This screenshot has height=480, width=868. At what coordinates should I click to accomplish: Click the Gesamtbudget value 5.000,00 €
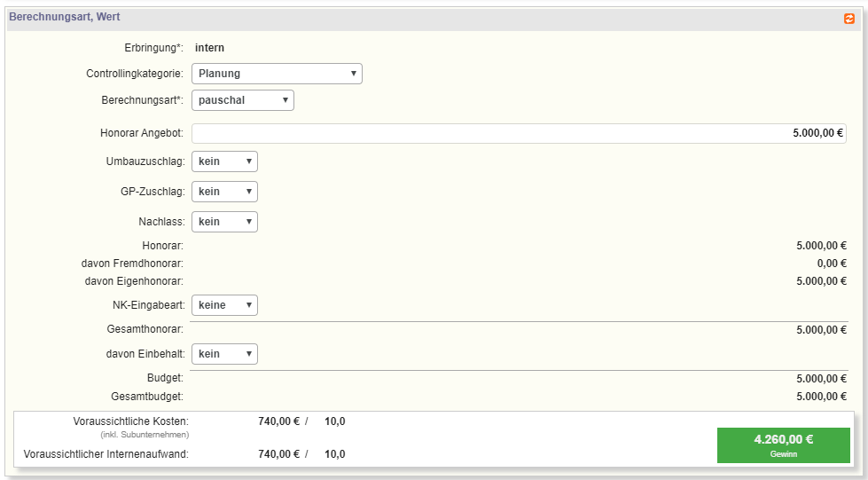click(821, 397)
